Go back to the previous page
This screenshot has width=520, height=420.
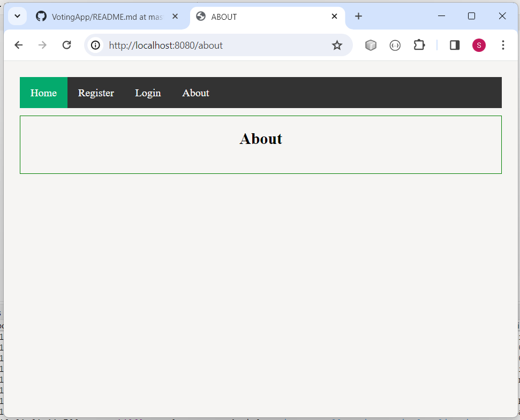tap(19, 45)
